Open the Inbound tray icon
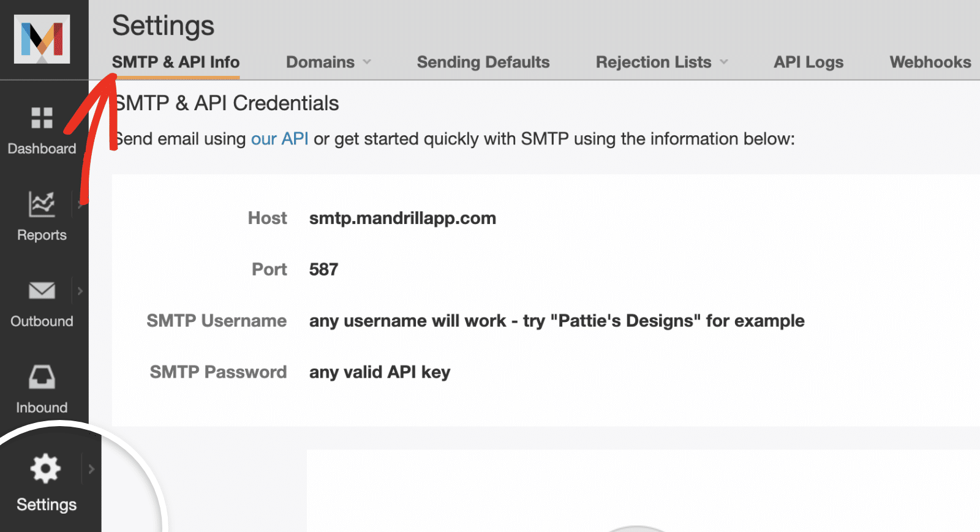 (x=42, y=377)
